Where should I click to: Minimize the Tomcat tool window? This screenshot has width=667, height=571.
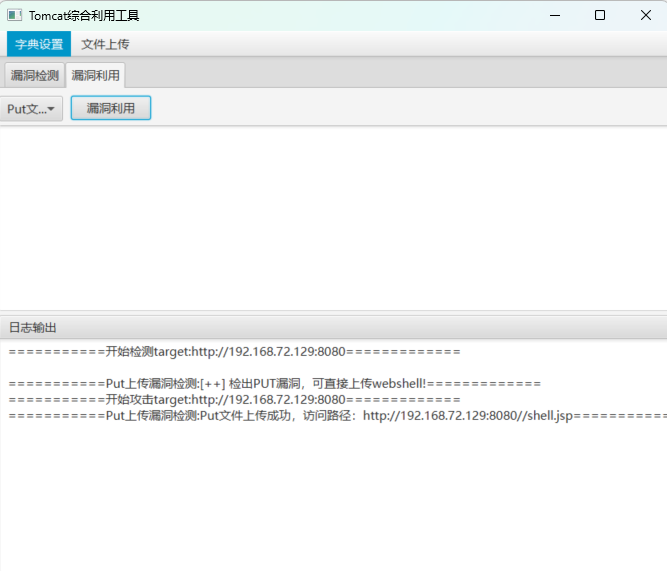[x=555, y=15]
